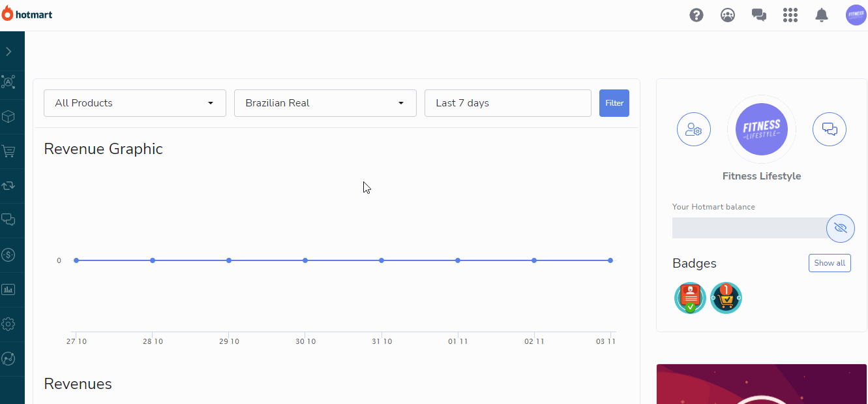Click Show all badges button

click(830, 263)
